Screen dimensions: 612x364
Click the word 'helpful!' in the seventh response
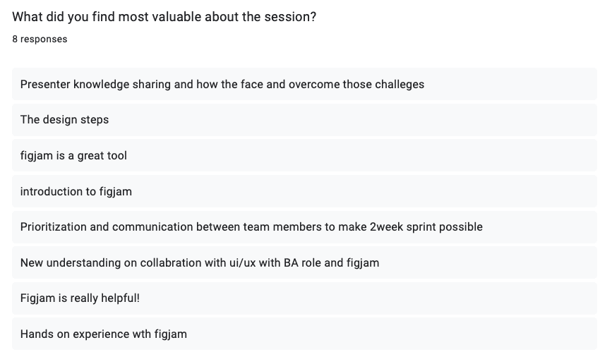120,298
